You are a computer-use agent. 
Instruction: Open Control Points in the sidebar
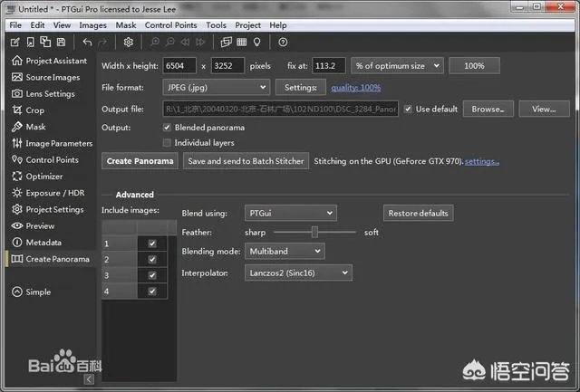(52, 159)
